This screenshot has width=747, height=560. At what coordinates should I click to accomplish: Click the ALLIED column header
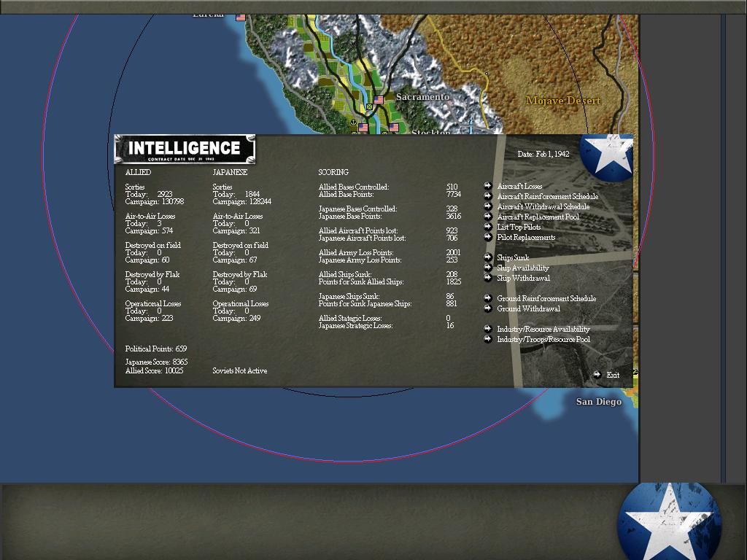coord(138,172)
